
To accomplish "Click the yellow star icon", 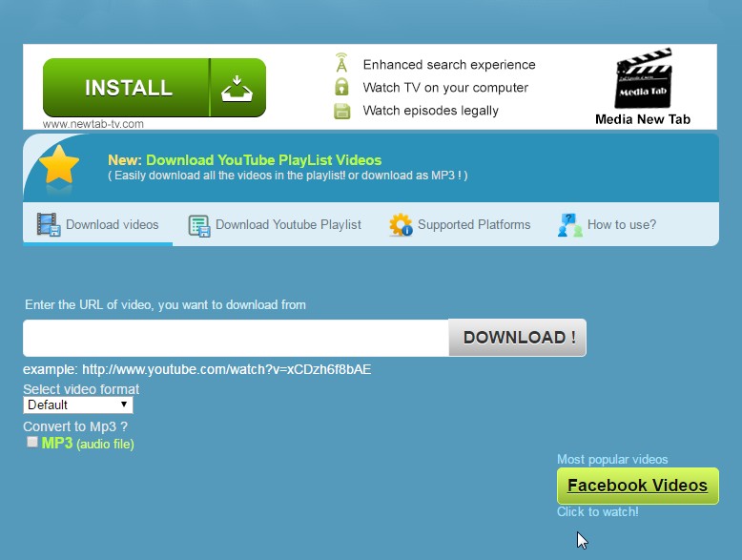I will click(59, 165).
